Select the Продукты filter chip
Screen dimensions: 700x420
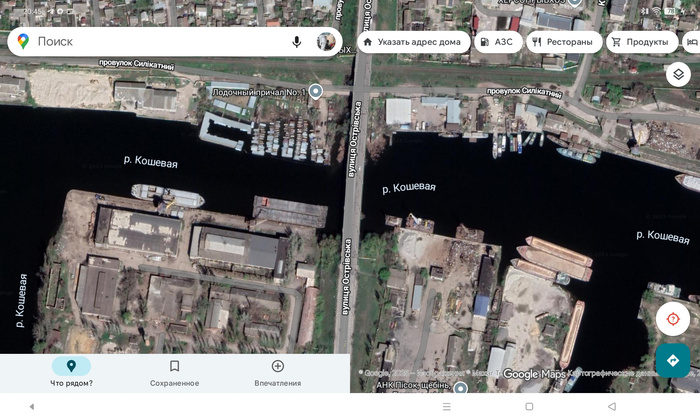tap(640, 42)
